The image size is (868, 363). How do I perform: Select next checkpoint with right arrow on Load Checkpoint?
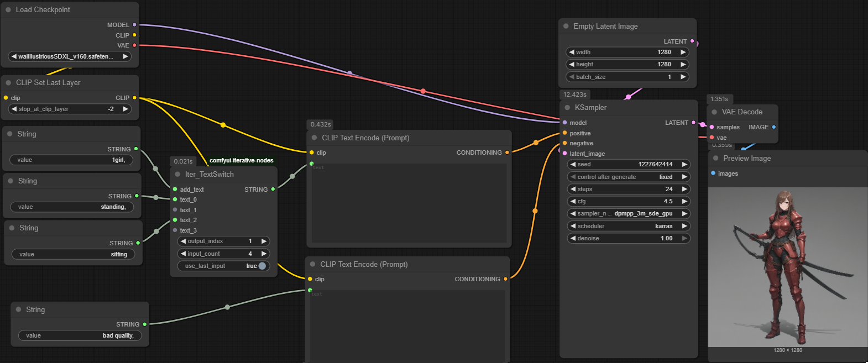(x=126, y=56)
